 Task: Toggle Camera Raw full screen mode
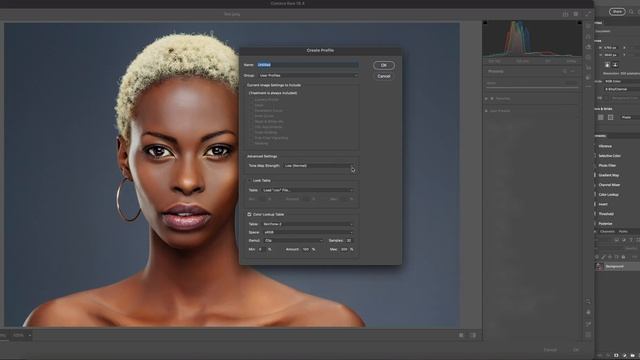tap(588, 14)
